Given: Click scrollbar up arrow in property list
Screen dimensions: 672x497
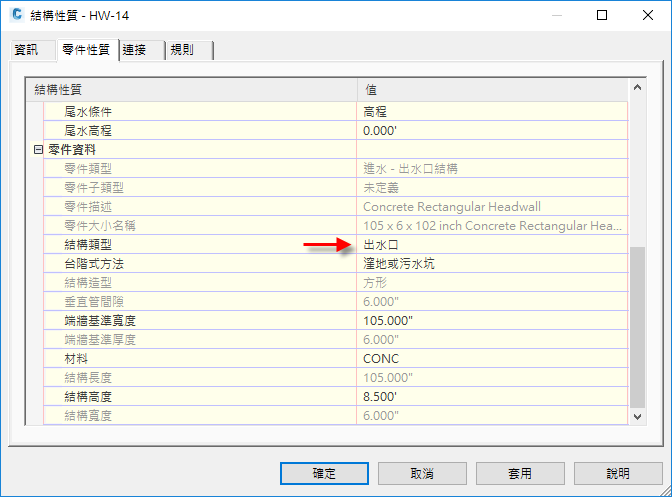Looking at the screenshot, I should tap(637, 87).
